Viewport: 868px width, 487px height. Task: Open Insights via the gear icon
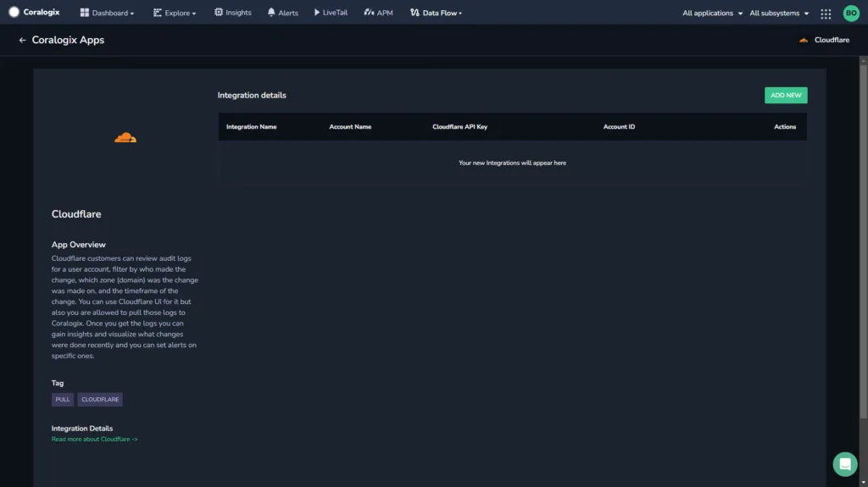219,12
